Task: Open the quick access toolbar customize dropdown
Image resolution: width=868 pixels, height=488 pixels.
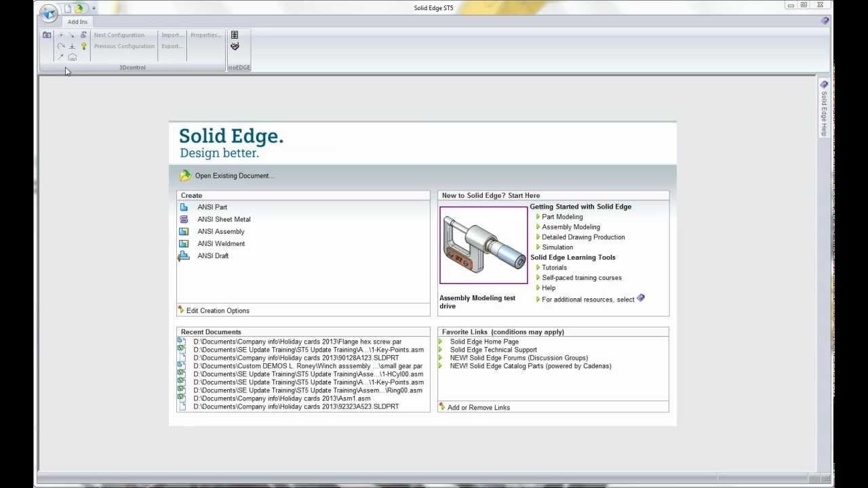Action: tap(94, 8)
